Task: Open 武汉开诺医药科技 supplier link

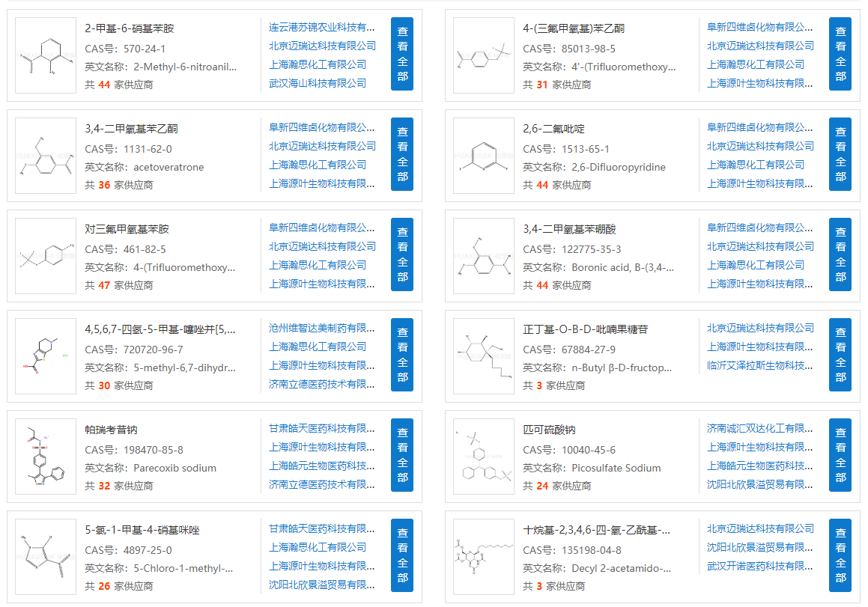Action: (760, 566)
